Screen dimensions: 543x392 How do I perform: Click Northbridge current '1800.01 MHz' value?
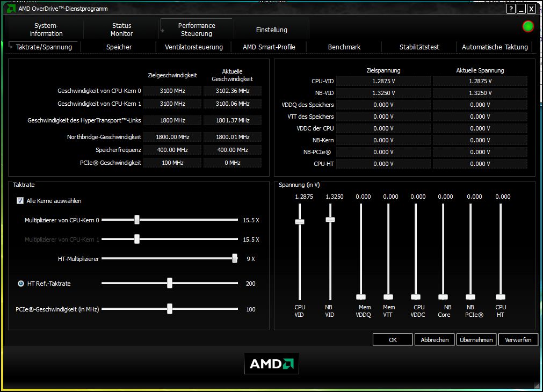[233, 137]
